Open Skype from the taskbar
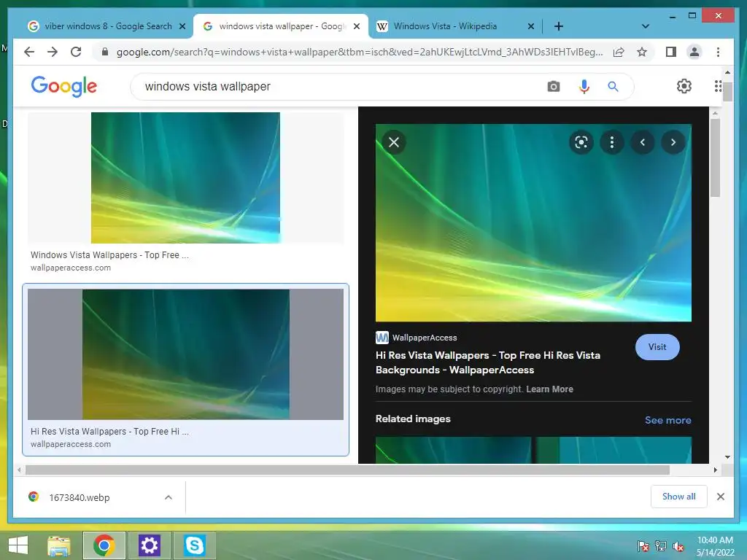The width and height of the screenshot is (747, 560). coord(194,545)
